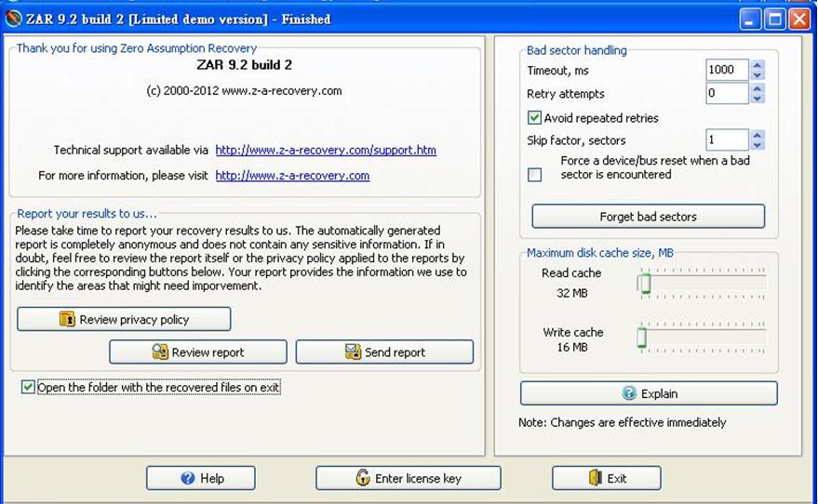The height and width of the screenshot is (504, 818).
Task: Uncheck Avoid repeated retries checkbox
Action: coord(534,118)
